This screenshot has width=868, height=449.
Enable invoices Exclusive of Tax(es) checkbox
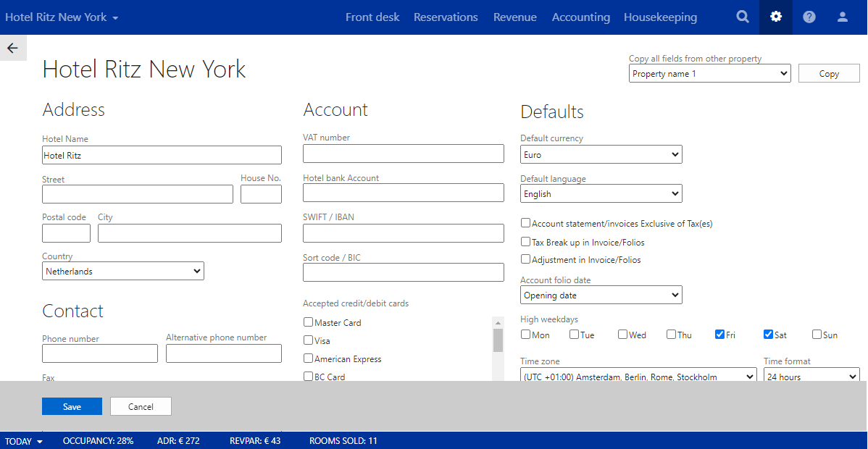click(x=526, y=223)
